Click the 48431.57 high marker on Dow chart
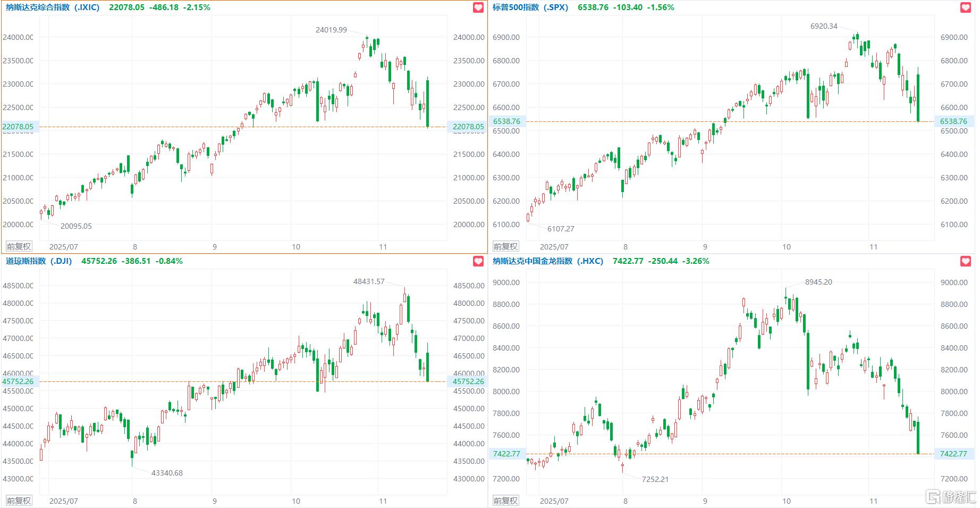 pyautogui.click(x=369, y=281)
